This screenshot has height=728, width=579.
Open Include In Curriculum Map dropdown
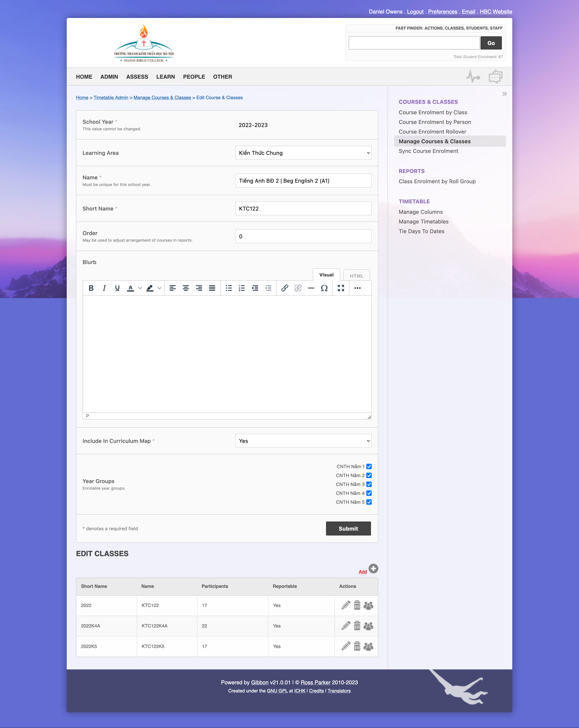click(303, 441)
